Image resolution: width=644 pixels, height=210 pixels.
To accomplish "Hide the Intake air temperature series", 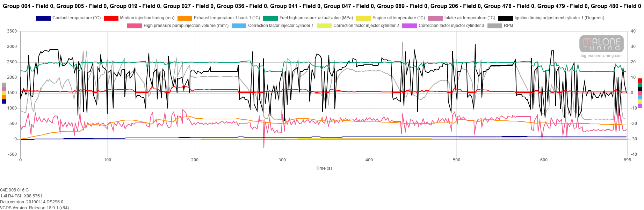I will point(469,18).
